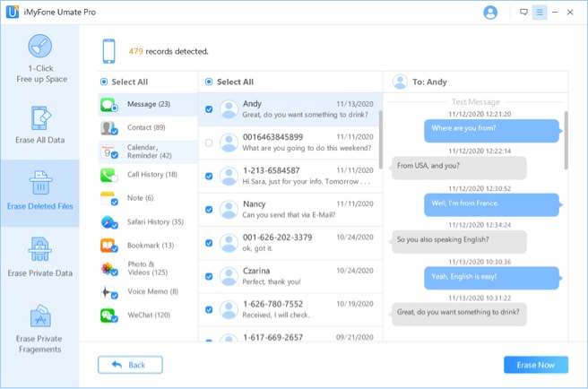Uncheck the Czarina conversation checkbox
This screenshot has height=389, width=588.
coord(209,276)
